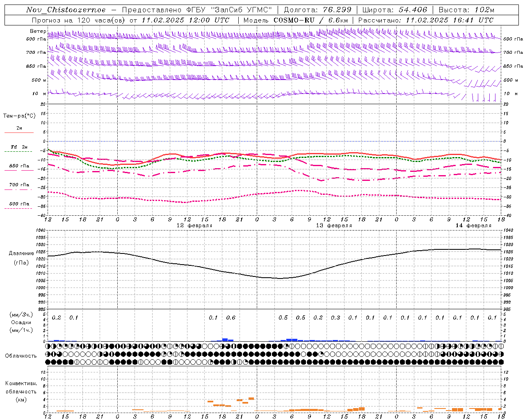Click dotted line sample under temperature 500 гПа legend
Screen dimensions: 525x420
(18, 208)
